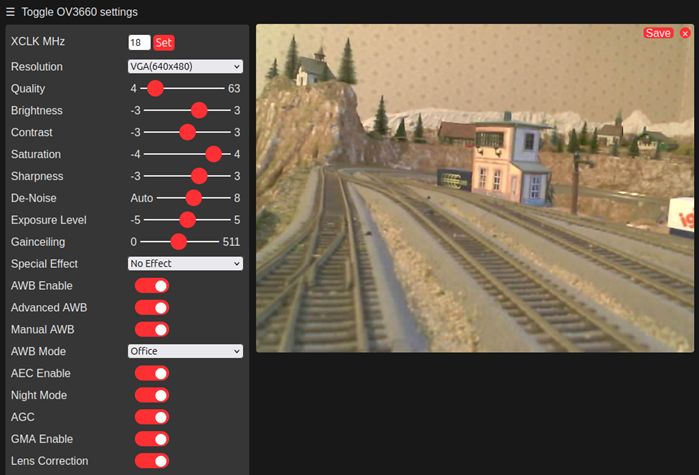699x475 pixels.
Task: Toggle the AEC Enable switch
Action: [151, 374]
